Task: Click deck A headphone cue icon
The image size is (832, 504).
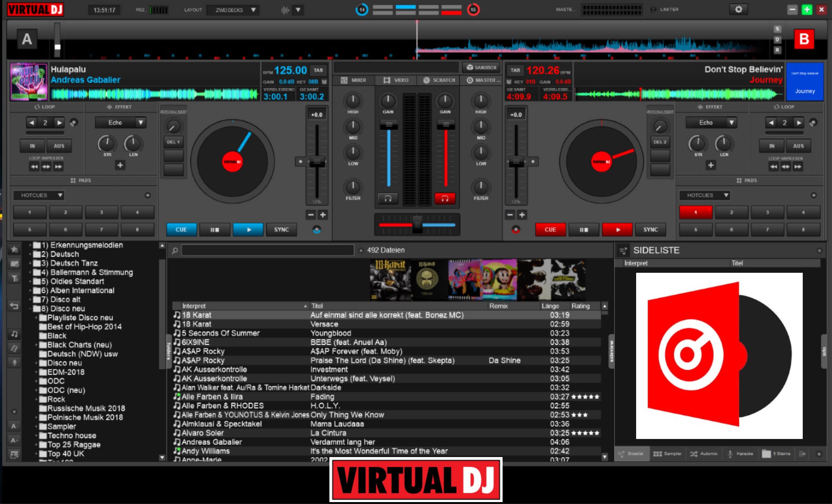Action: (x=388, y=199)
